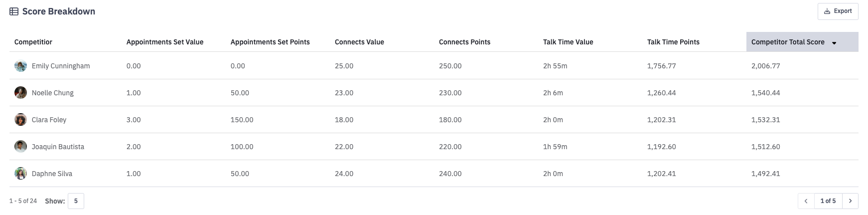
Task: Go to the previous page arrow
Action: (x=806, y=201)
